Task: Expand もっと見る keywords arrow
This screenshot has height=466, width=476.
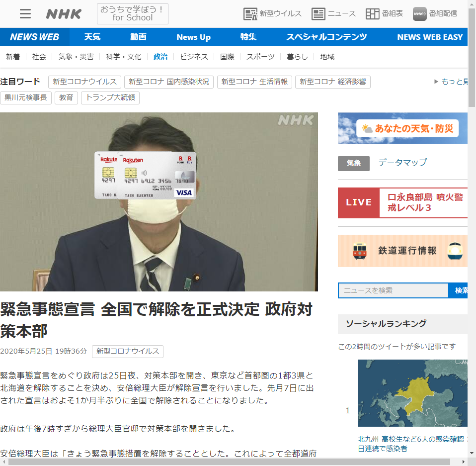Action: click(451, 82)
